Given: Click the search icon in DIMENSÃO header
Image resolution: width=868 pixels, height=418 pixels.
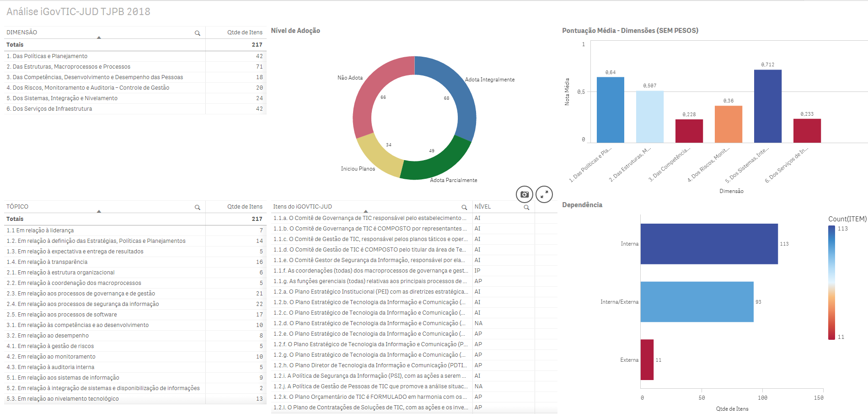Looking at the screenshot, I should point(198,33).
